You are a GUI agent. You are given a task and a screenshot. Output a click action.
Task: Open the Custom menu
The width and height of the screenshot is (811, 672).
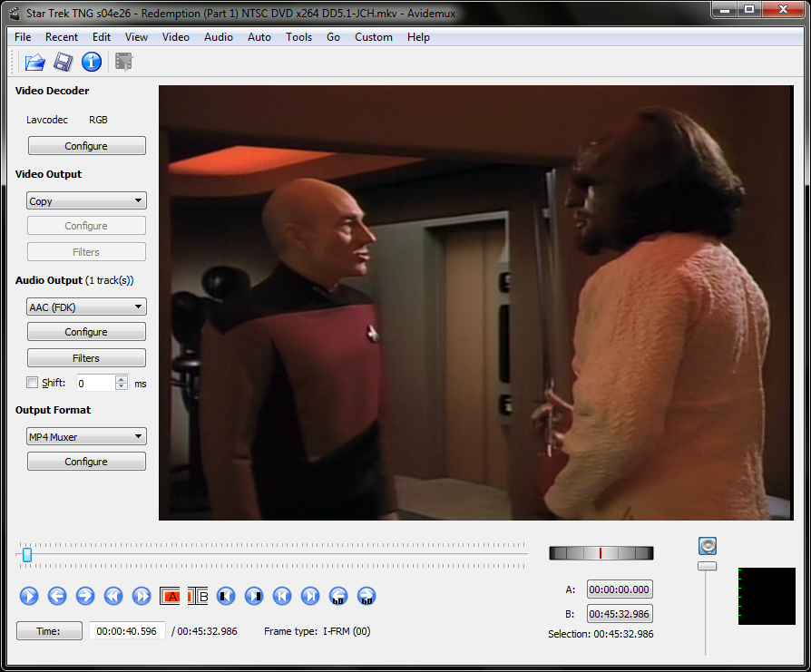coord(374,37)
